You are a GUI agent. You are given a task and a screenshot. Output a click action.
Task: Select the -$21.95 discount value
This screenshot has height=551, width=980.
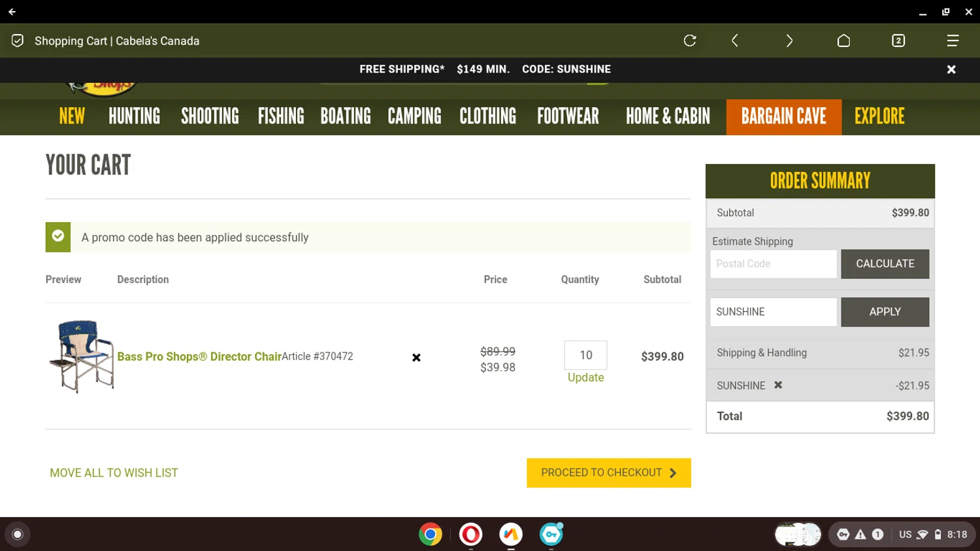click(x=912, y=386)
